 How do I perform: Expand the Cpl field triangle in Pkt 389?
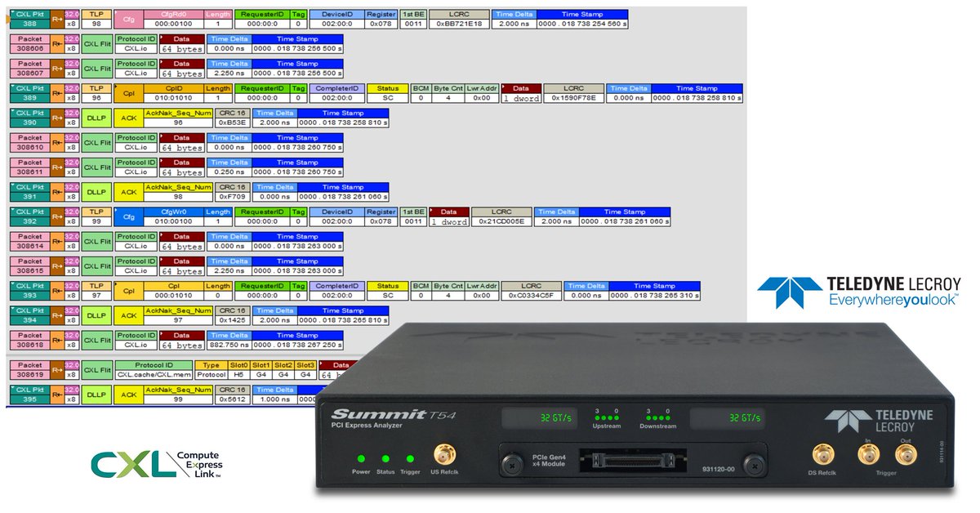tap(118, 88)
